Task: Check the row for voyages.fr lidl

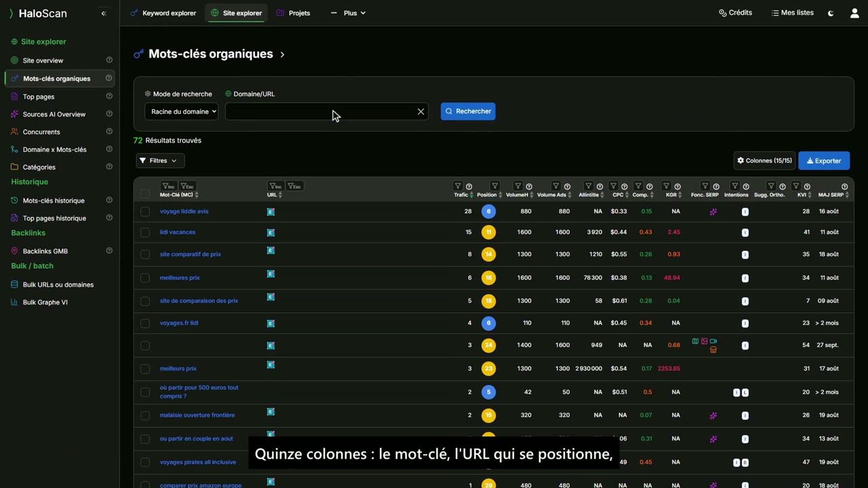Action: point(145,323)
